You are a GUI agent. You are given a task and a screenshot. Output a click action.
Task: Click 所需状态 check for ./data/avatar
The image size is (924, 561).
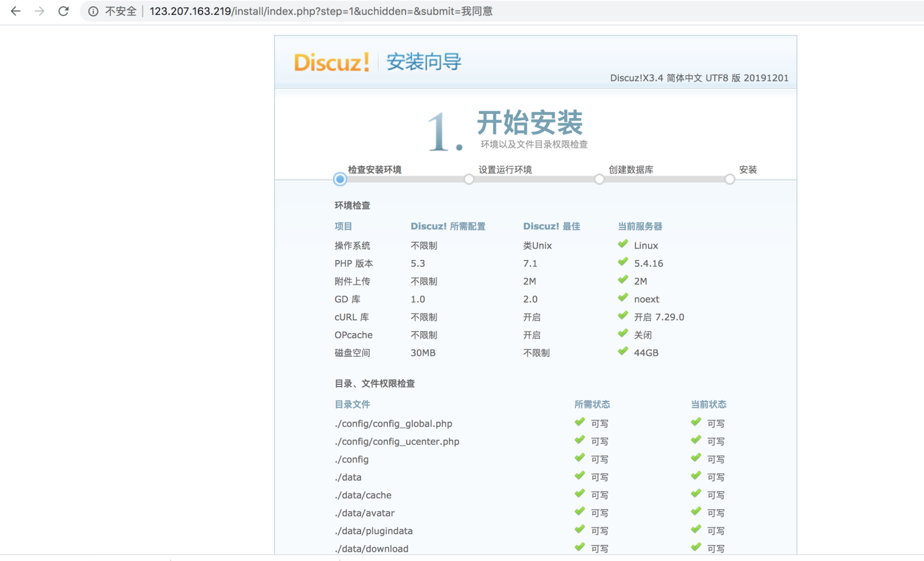579,511
